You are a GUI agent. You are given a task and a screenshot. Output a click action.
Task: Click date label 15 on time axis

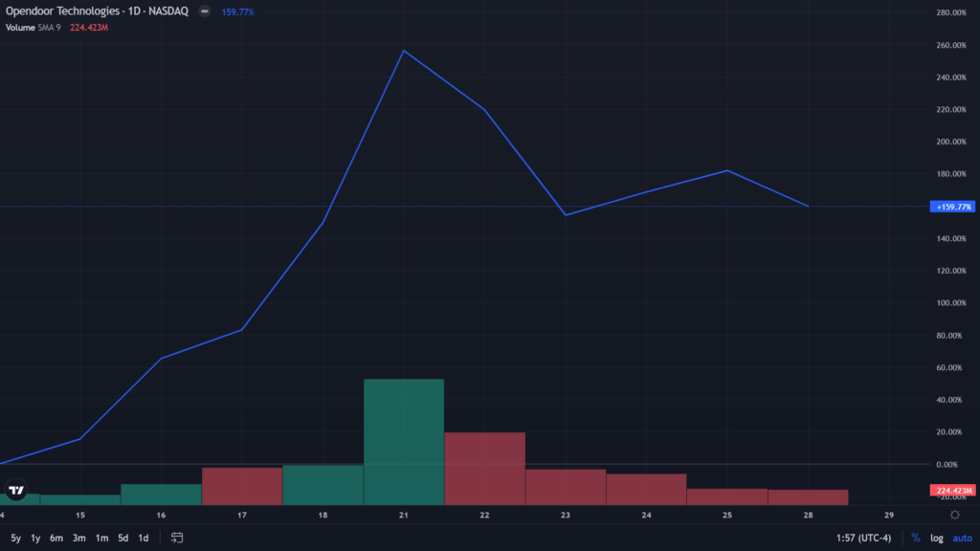point(80,516)
